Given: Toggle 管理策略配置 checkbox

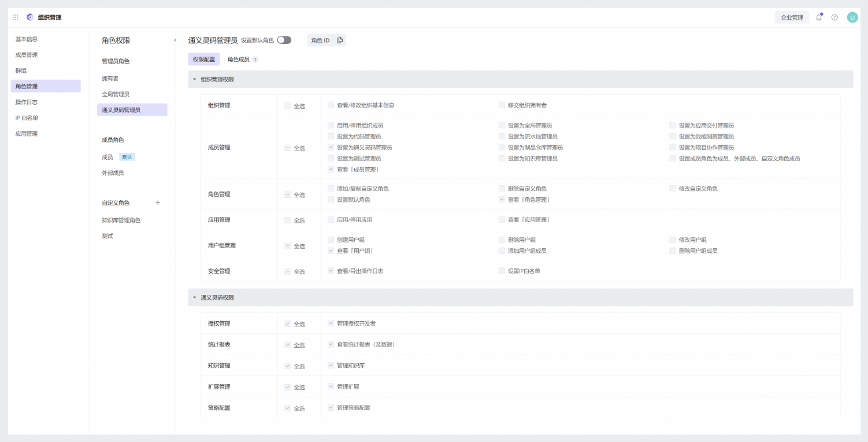Looking at the screenshot, I should [x=331, y=408].
